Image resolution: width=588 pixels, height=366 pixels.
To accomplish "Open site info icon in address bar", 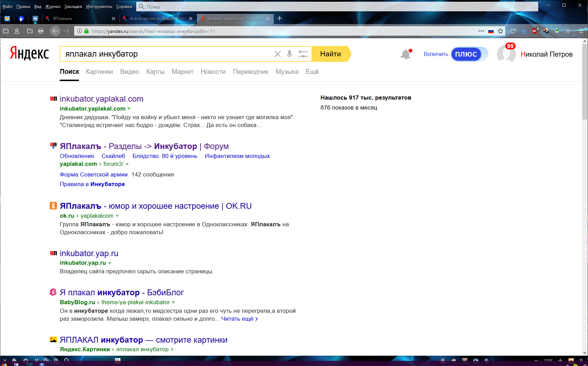I will [80, 31].
